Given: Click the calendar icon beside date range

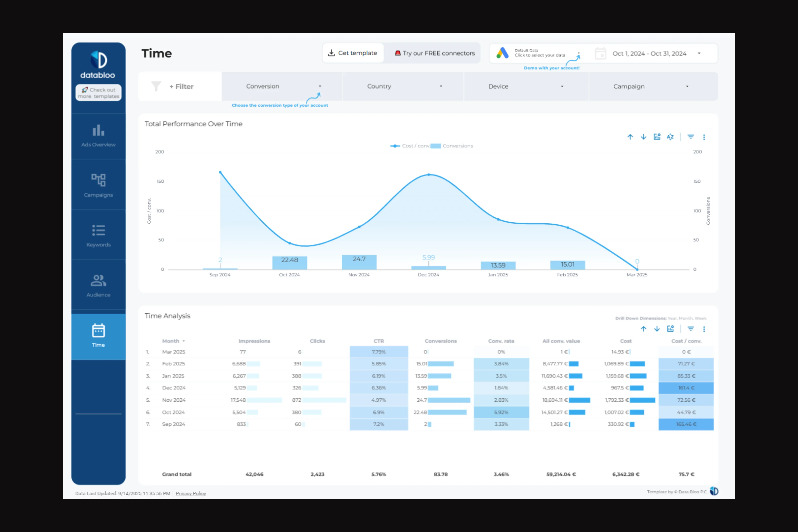Looking at the screenshot, I should click(x=600, y=53).
